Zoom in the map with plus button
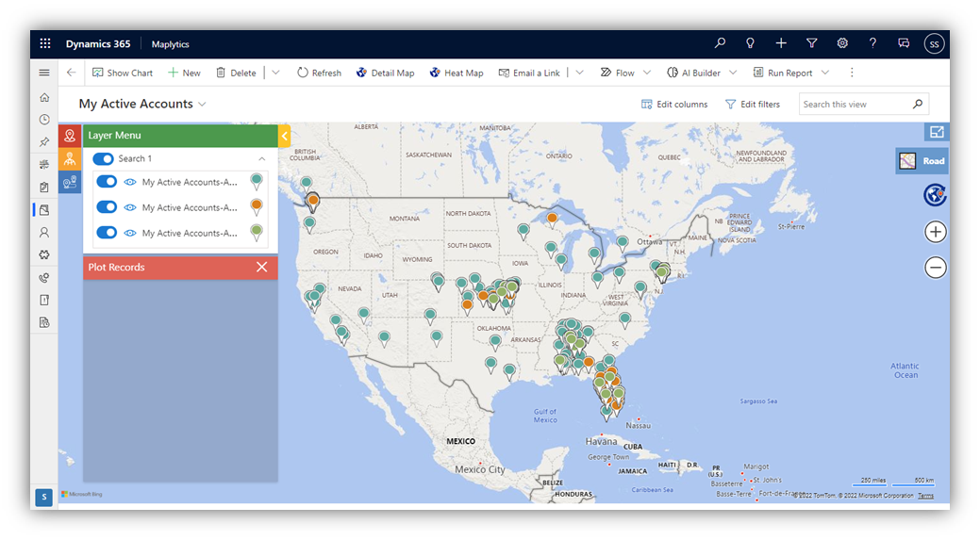The height and width of the screenshot is (540, 980). 935,232
